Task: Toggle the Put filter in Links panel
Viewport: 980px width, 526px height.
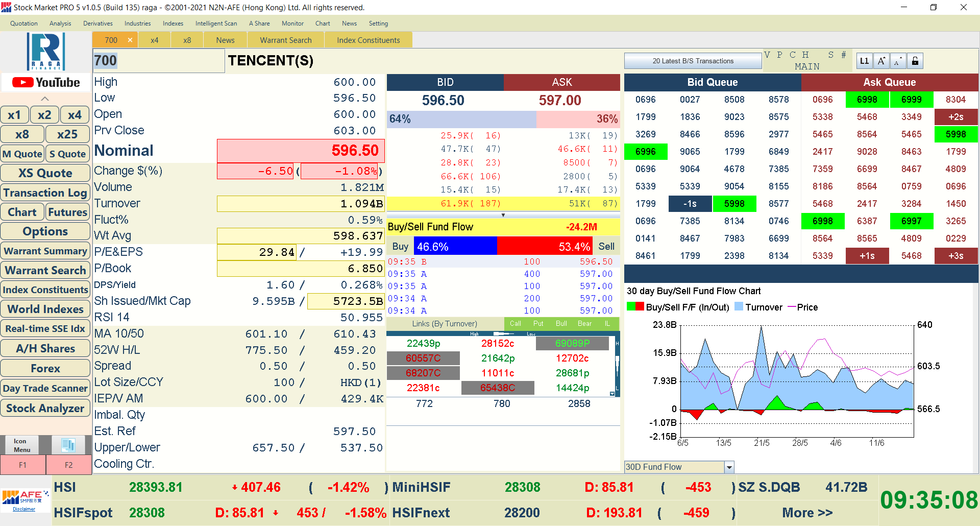Action: (x=538, y=323)
